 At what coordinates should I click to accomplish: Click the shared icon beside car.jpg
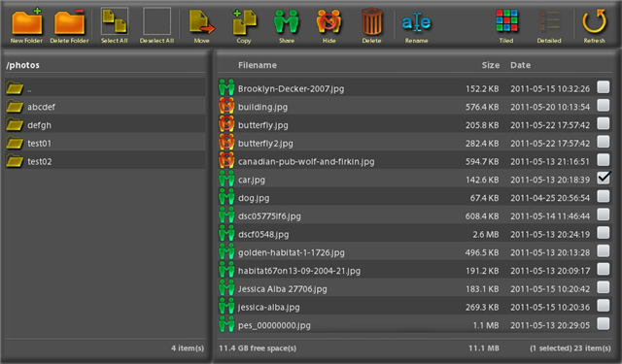[226, 179]
